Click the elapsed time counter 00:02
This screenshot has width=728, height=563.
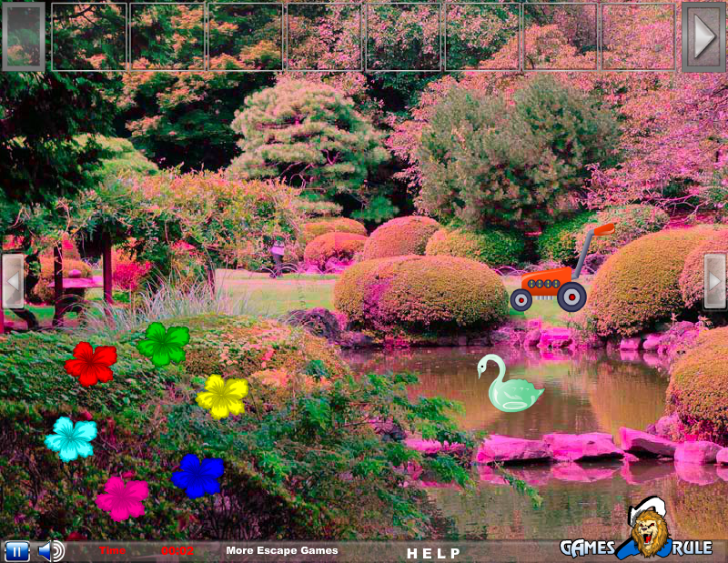point(177,551)
